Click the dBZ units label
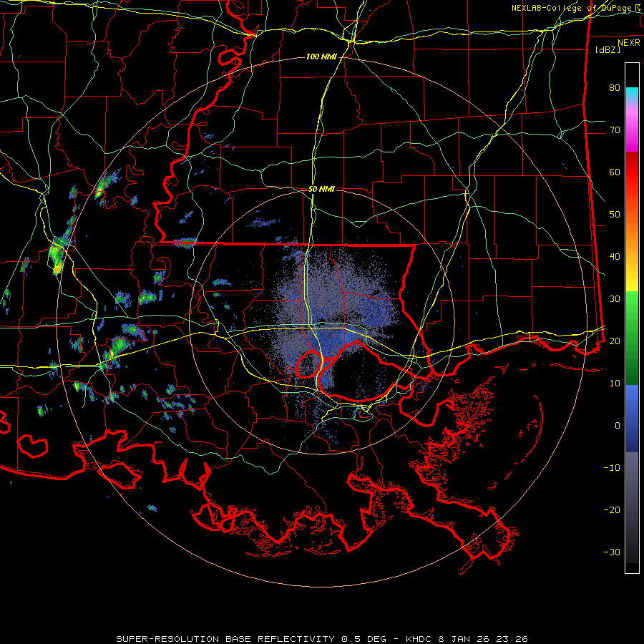 (x=608, y=49)
